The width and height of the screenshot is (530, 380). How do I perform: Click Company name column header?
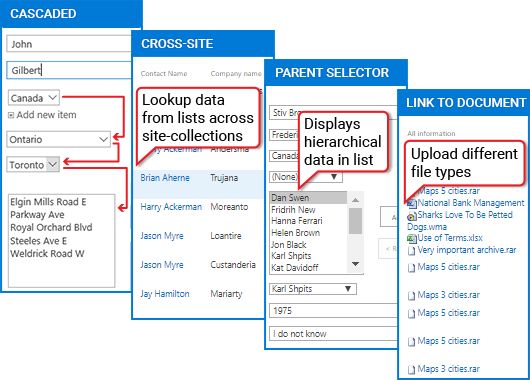coord(236,73)
